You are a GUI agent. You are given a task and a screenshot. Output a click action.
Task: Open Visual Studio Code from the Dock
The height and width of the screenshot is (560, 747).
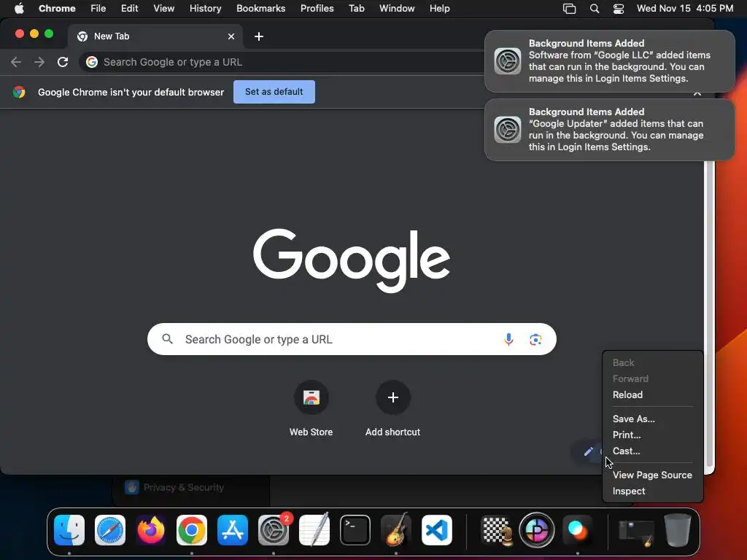[437, 529]
